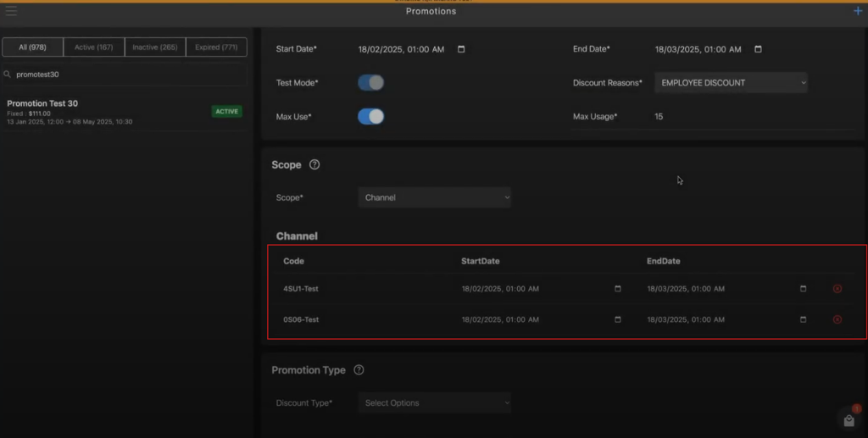The height and width of the screenshot is (438, 868).
Task: Click 0S06-Test EndDate value
Action: point(686,319)
